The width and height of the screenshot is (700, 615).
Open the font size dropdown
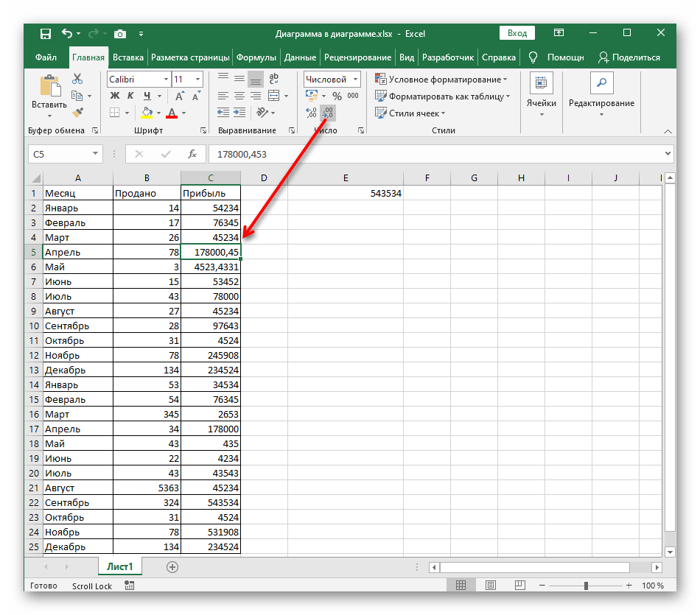pos(197,80)
